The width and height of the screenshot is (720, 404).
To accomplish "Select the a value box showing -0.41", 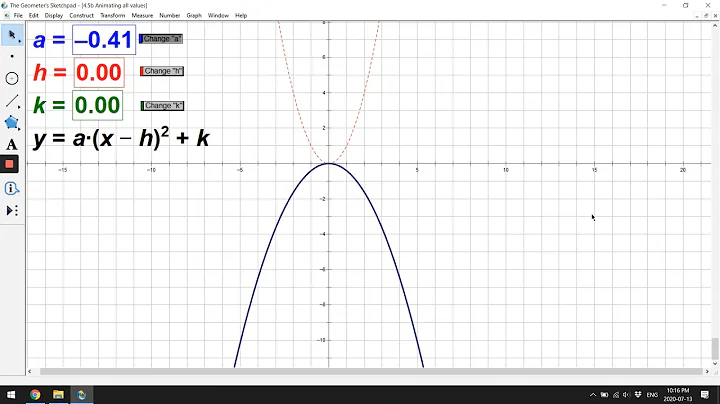I will point(104,39).
